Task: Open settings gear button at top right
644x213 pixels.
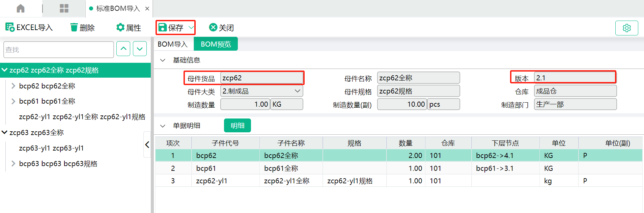Action: pos(626,28)
